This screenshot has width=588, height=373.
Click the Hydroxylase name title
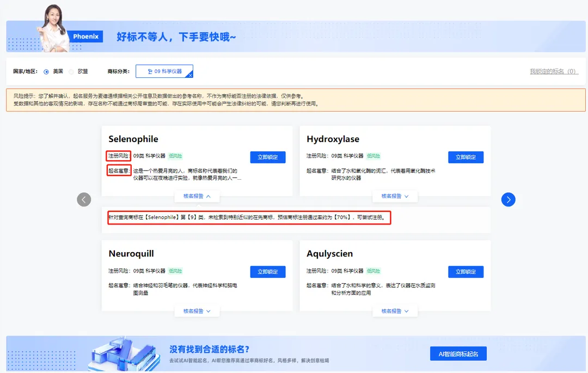tap(333, 139)
